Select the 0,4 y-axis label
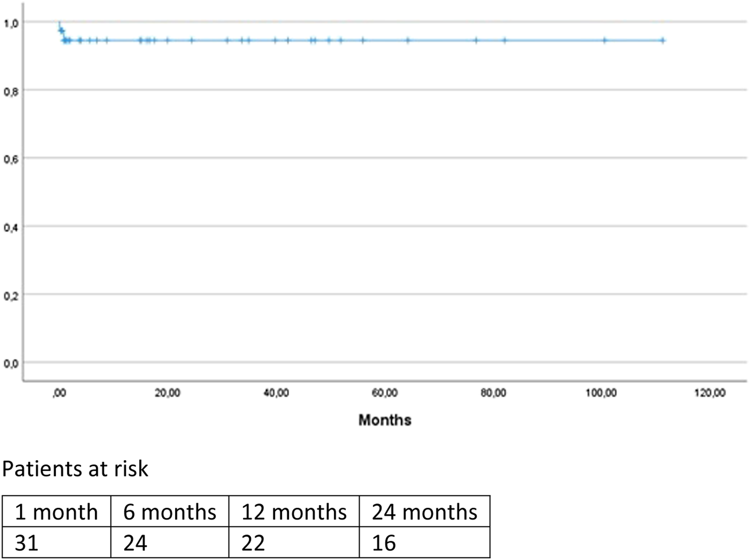This screenshot has width=750, height=560. pyautogui.click(x=11, y=228)
